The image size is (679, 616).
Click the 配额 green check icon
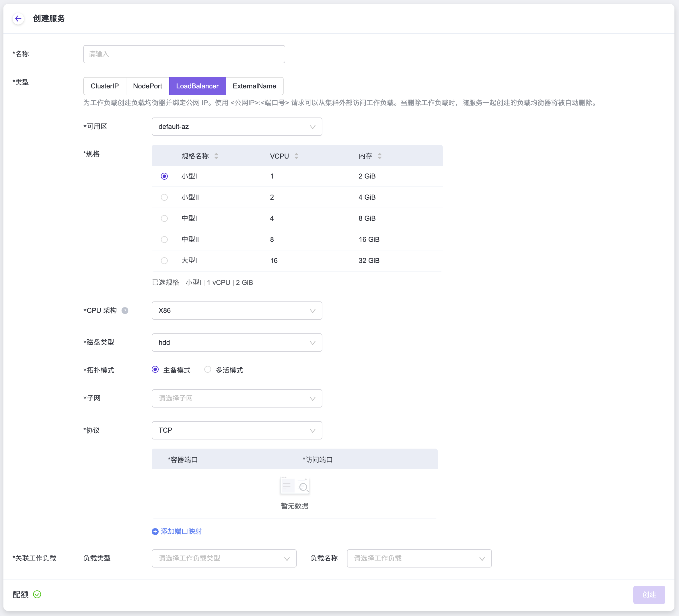tap(37, 594)
